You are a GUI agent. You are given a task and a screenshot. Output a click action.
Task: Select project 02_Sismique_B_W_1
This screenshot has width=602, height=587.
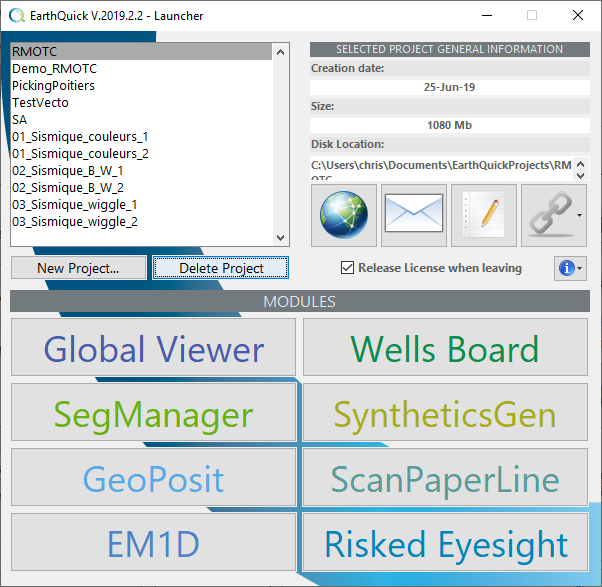pyautogui.click(x=141, y=170)
